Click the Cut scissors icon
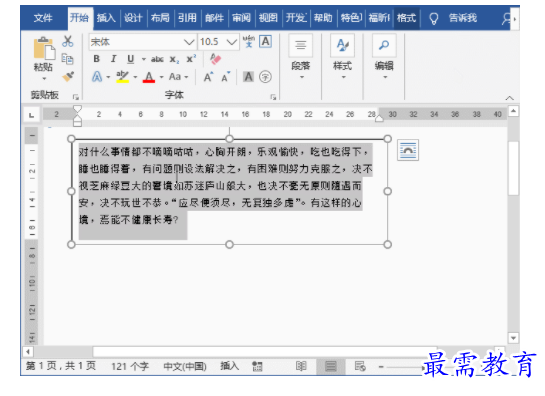The height and width of the screenshot is (396, 545). click(68, 42)
